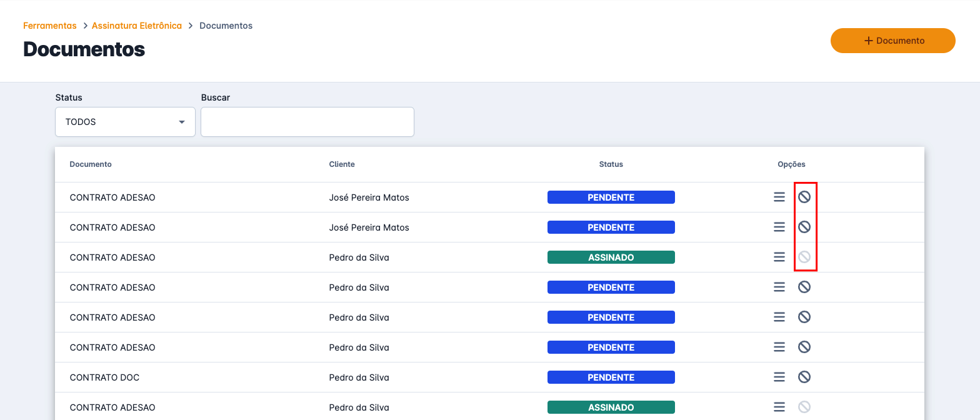Click cancel icon in sixth table row
Viewport: 980px width, 420px height.
pos(804,347)
